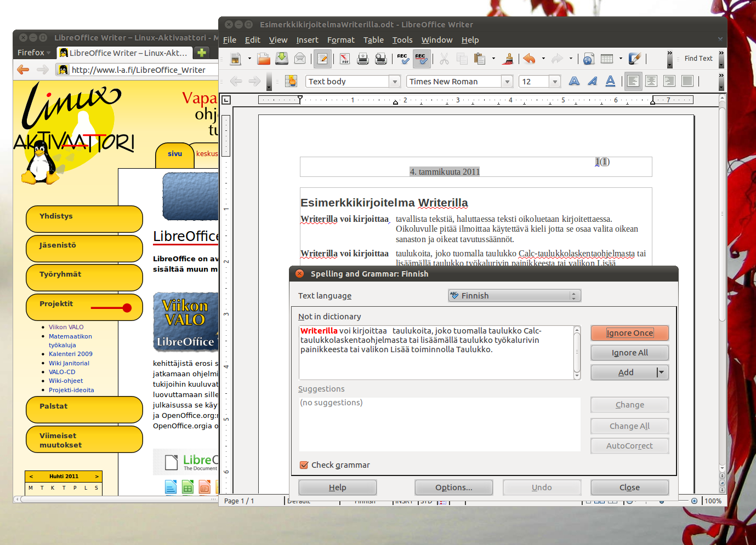Click the Firefox back arrow icon
Viewport: 756px width, 545px height.
coord(23,70)
